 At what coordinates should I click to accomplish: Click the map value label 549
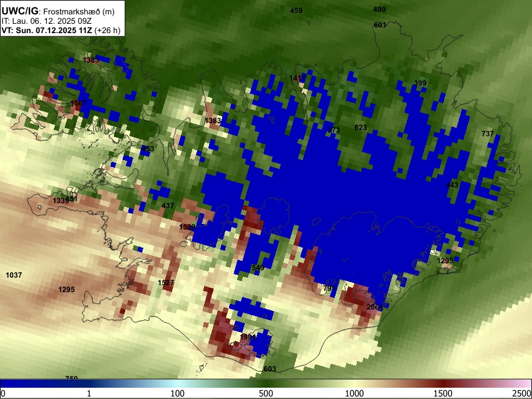point(258,268)
